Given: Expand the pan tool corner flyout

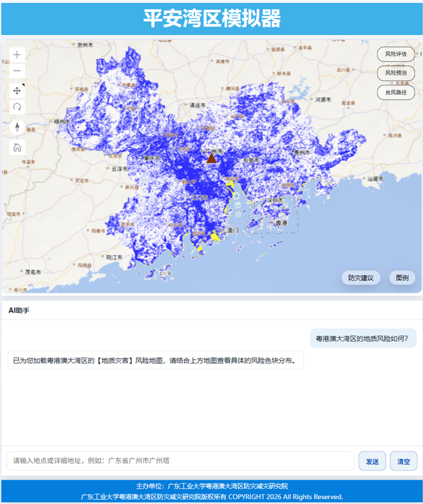Looking at the screenshot, I should [x=23, y=86].
